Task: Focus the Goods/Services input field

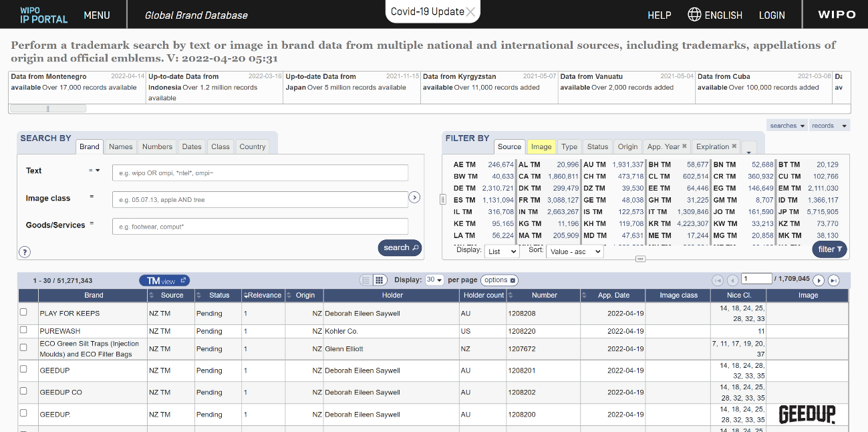Action: coord(260,226)
